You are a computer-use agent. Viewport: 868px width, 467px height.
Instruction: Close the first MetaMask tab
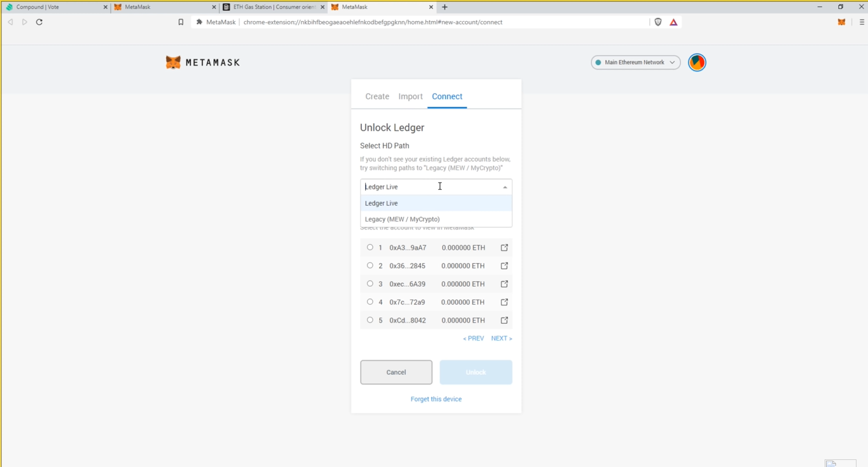pos(214,7)
